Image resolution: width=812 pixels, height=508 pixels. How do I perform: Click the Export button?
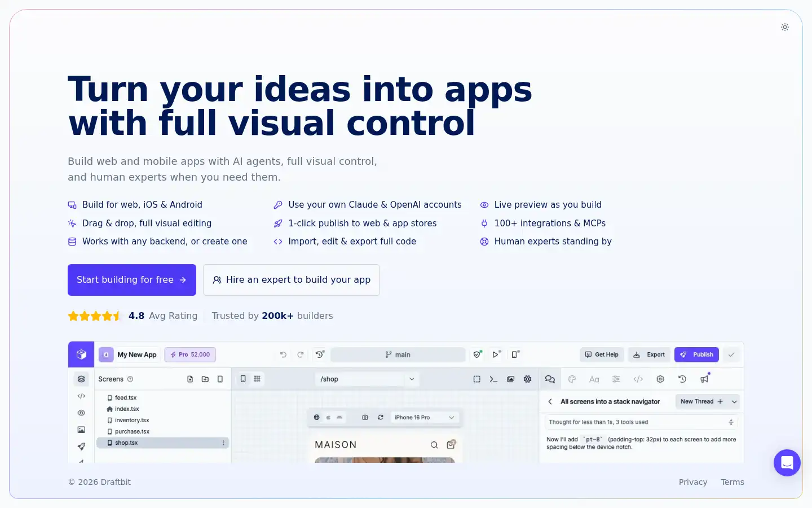(649, 354)
